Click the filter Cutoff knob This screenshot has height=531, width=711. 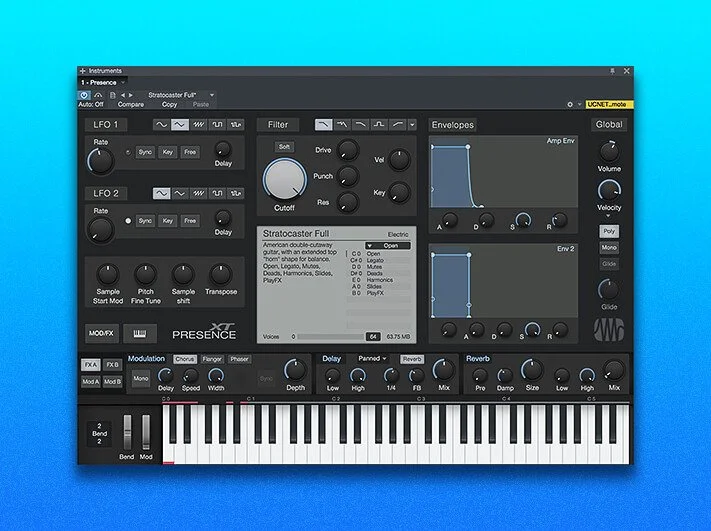pyautogui.click(x=285, y=180)
